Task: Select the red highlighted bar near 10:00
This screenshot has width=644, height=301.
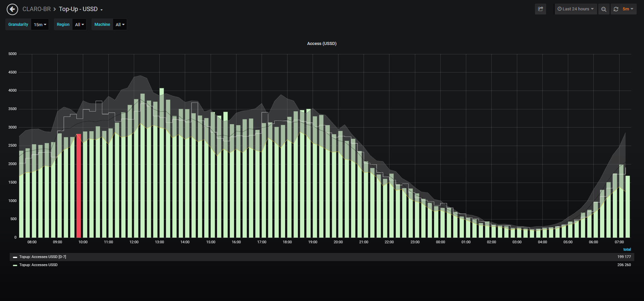Action: [x=79, y=186]
